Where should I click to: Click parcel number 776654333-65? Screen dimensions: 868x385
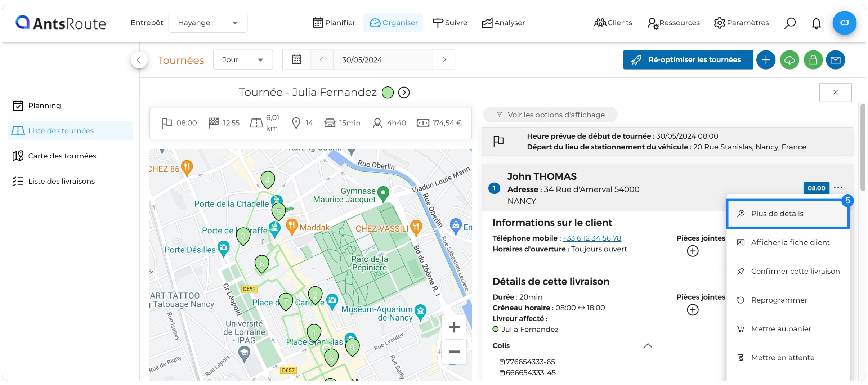click(530, 362)
